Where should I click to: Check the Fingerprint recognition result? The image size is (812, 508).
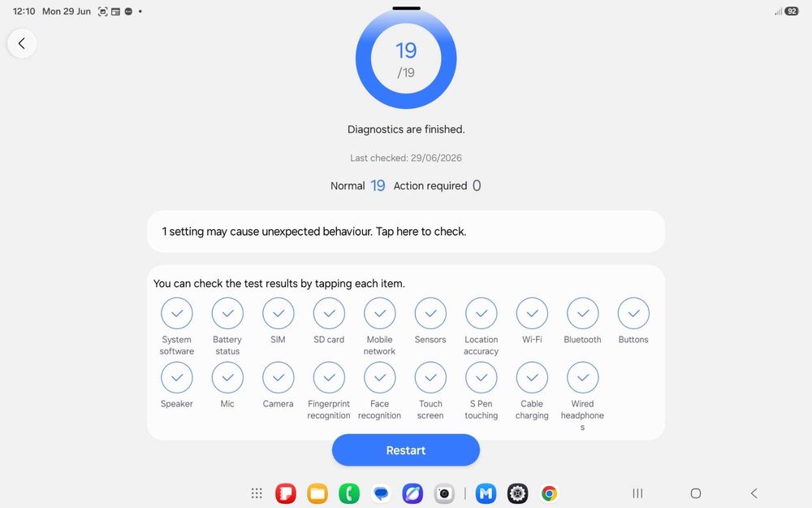point(329,377)
